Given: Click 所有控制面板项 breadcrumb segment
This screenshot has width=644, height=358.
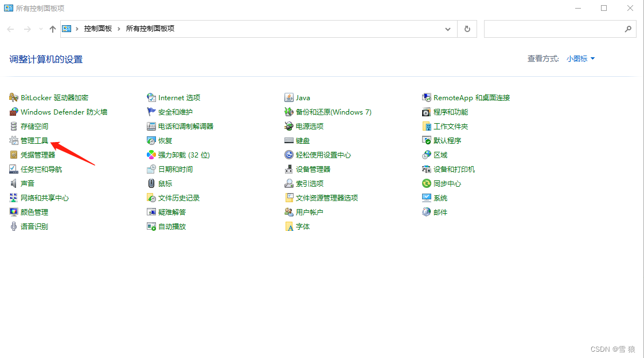Looking at the screenshot, I should click(150, 29).
